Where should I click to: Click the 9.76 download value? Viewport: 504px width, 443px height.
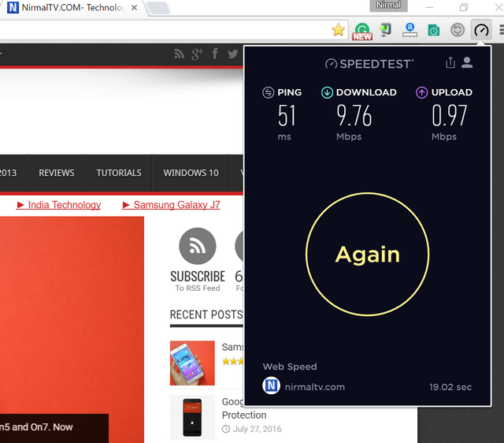coord(354,116)
